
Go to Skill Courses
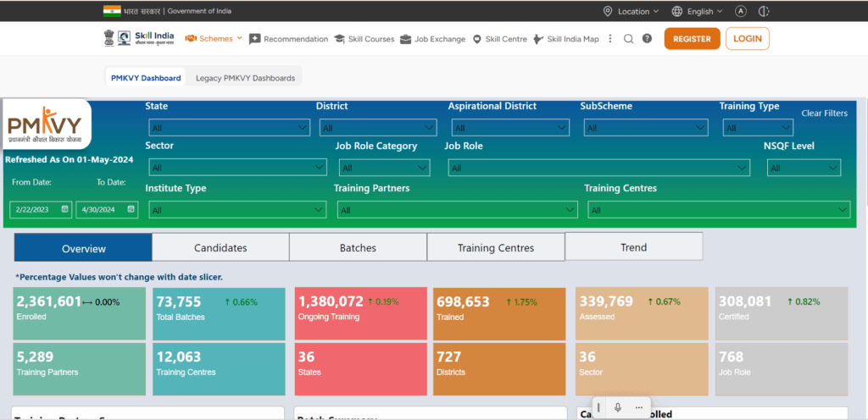[x=364, y=39]
